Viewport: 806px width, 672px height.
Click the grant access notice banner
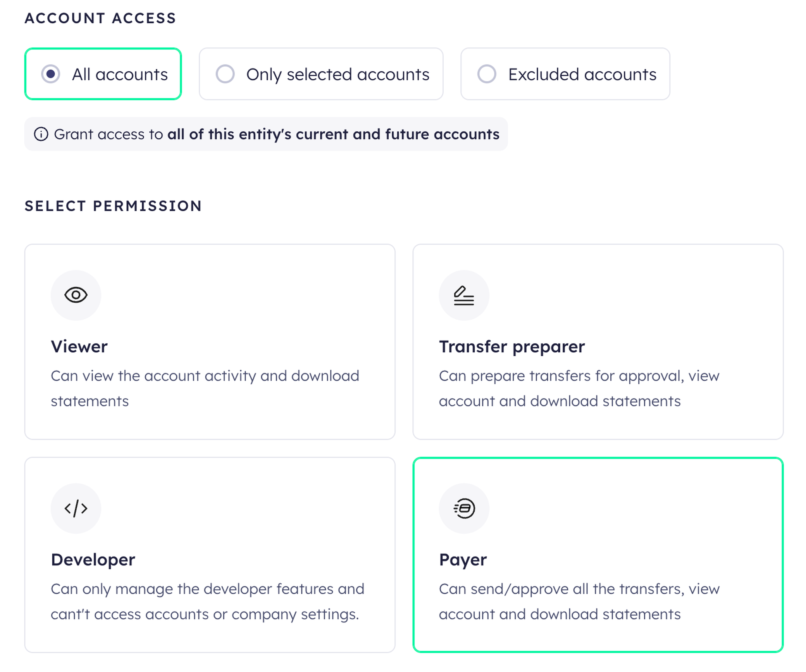(266, 134)
